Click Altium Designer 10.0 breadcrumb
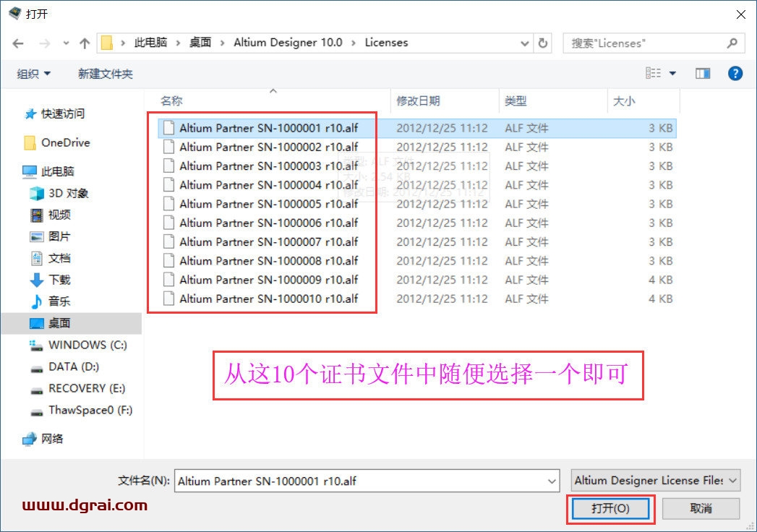 [288, 43]
